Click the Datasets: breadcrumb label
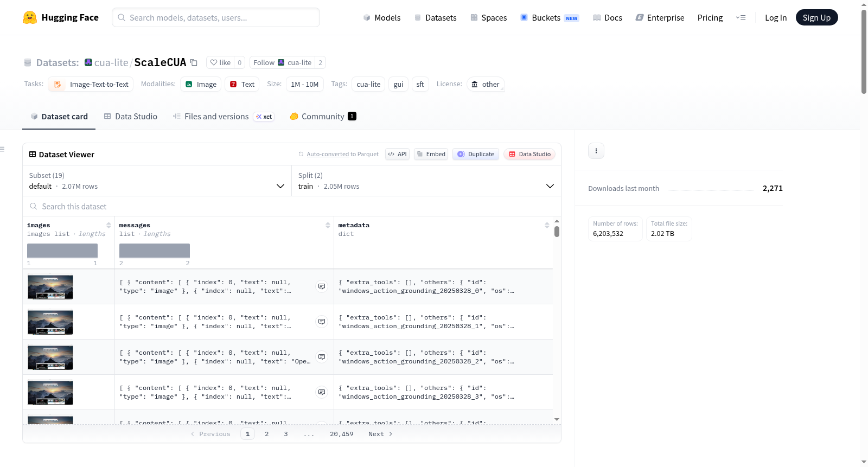 [x=58, y=62]
